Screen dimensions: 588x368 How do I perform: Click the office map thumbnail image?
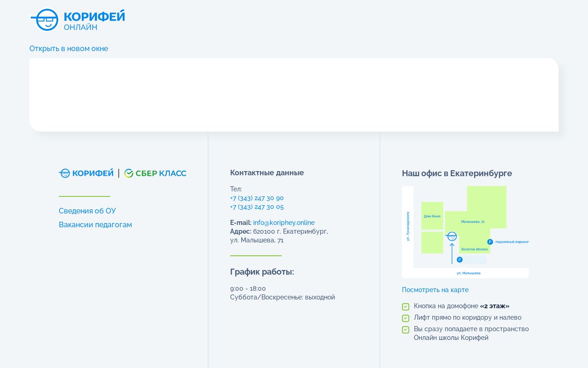click(465, 232)
